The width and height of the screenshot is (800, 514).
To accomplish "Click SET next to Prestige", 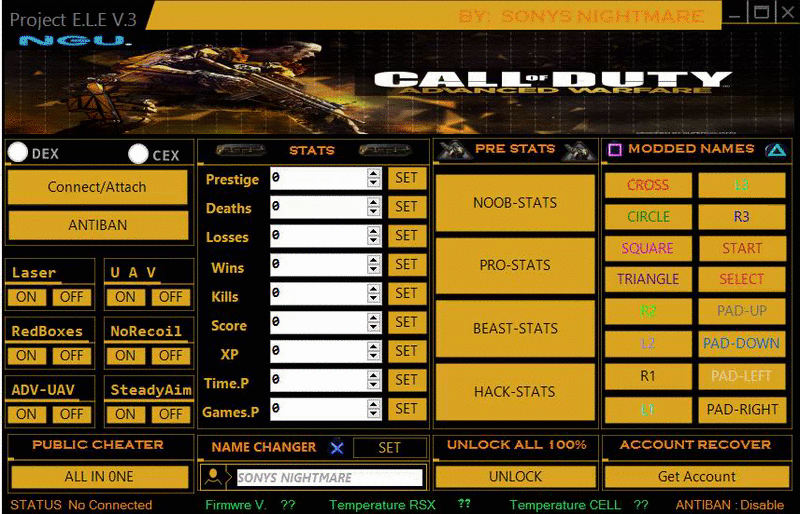I will (407, 178).
